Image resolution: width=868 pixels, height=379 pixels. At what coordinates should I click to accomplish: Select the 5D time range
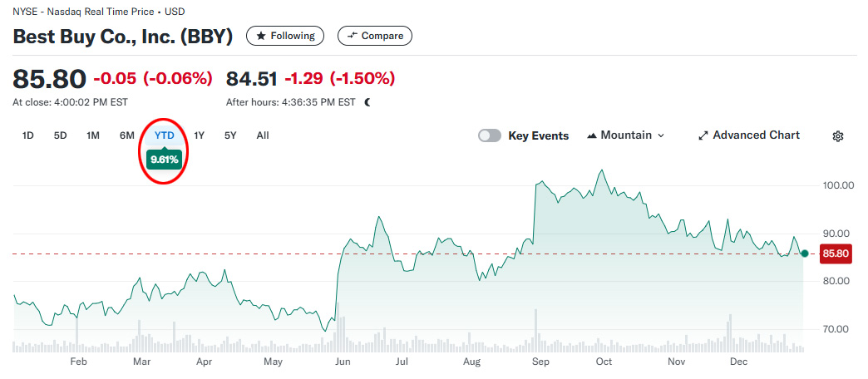[x=60, y=135]
